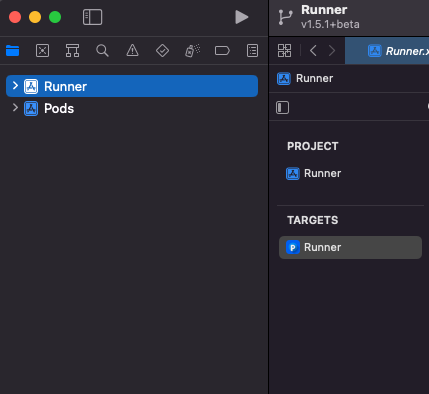Expand the Runner project in navigator
429x394 pixels.
coord(15,86)
